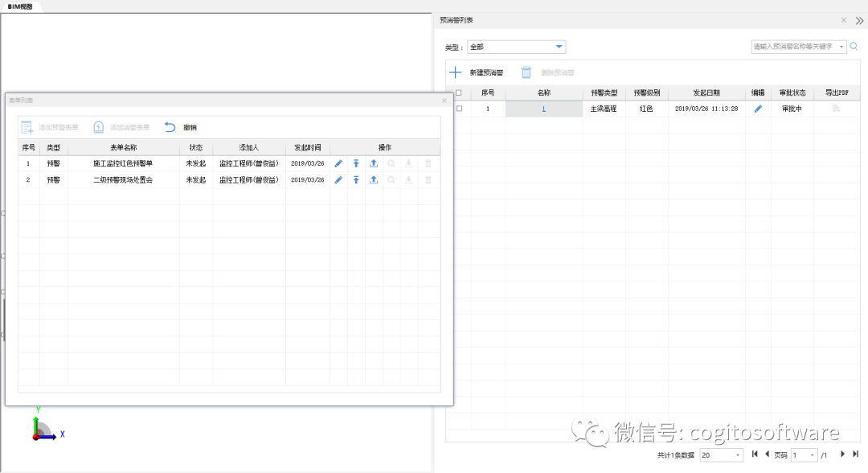Click move-to-top arrow for 施工监控红色预警单
This screenshot has height=473, width=868.
pos(357,163)
